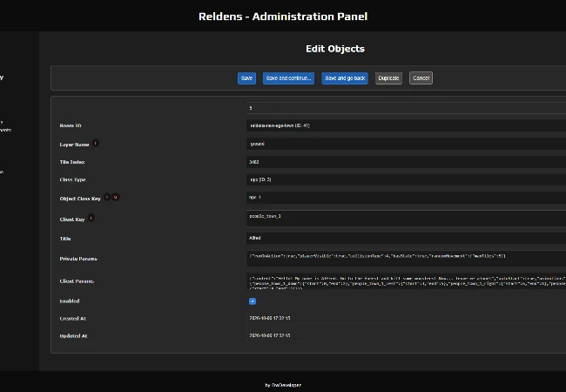The width and height of the screenshot is (566, 392).
Task: Click the 'r' badge beside Object Class Key
Action: point(107,197)
